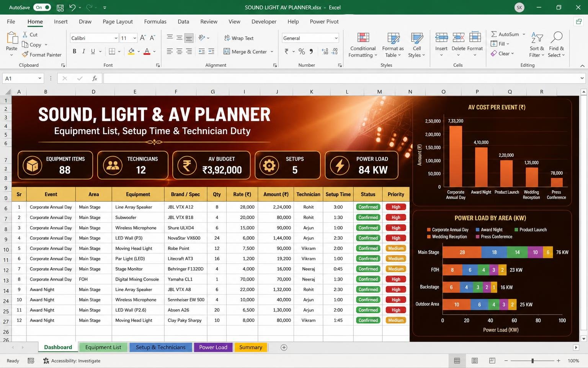Switch to Page Break Preview view
The image size is (588, 368).
point(492,361)
